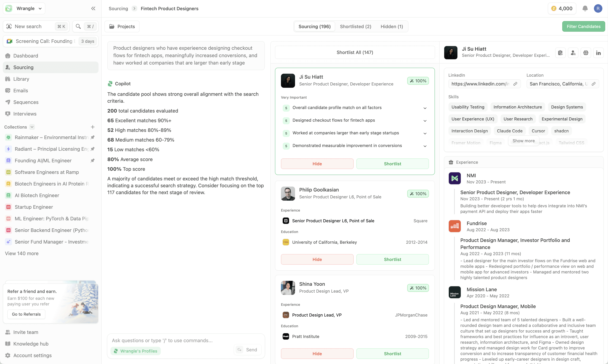
Task: Copy the LinkedIn URL link icon
Action: (515, 84)
